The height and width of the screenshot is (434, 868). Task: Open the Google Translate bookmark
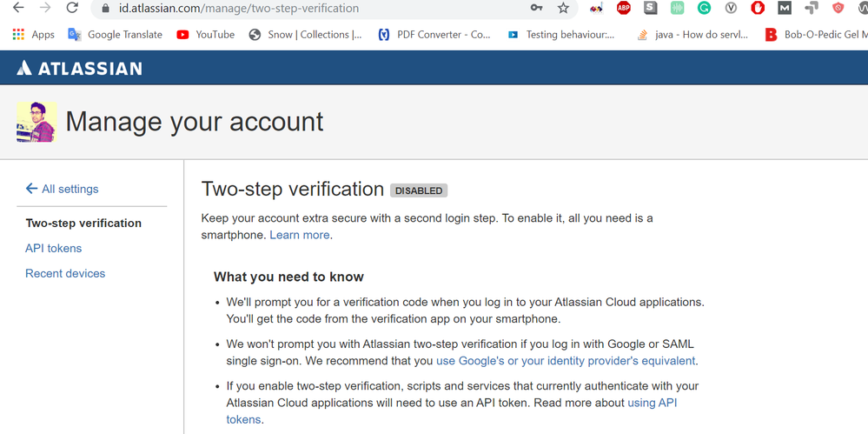pos(116,35)
